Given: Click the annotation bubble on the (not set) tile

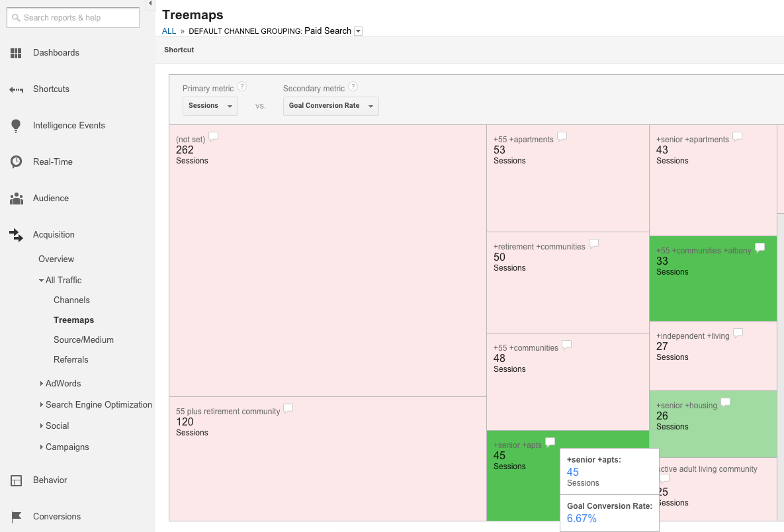Looking at the screenshot, I should [213, 136].
